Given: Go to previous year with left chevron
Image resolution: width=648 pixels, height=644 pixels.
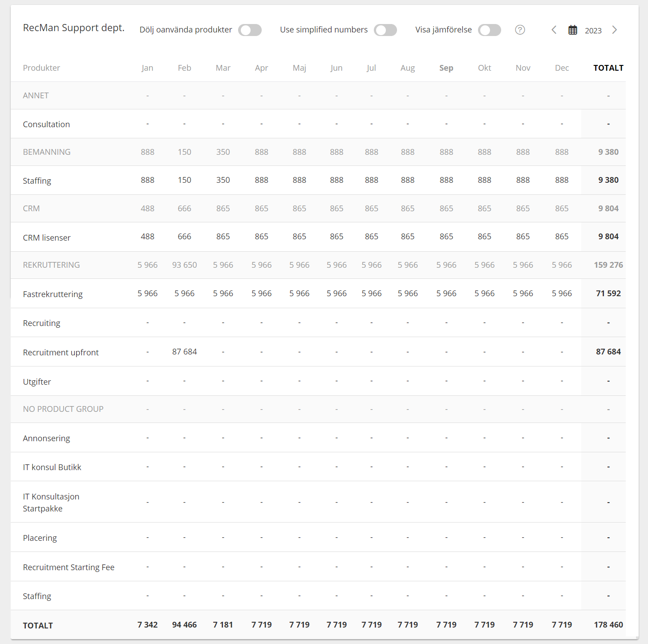Looking at the screenshot, I should [554, 30].
